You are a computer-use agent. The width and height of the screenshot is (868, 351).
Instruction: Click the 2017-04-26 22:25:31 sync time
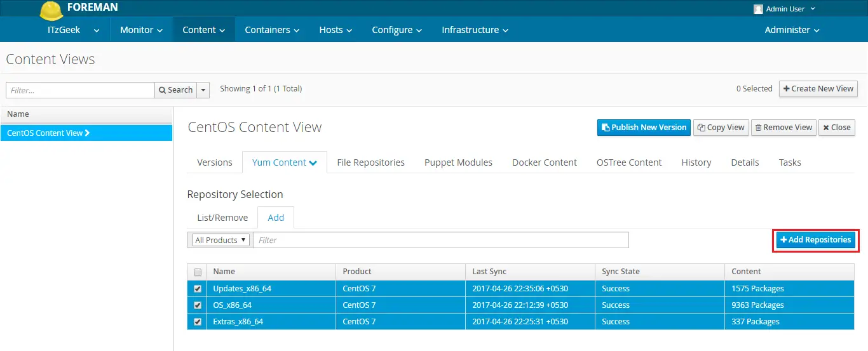click(520, 322)
